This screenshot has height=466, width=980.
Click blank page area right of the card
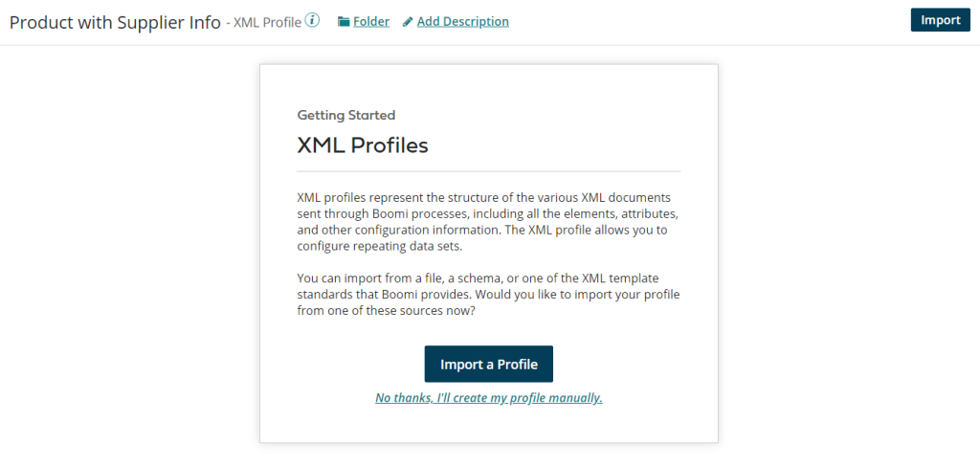pos(842,249)
